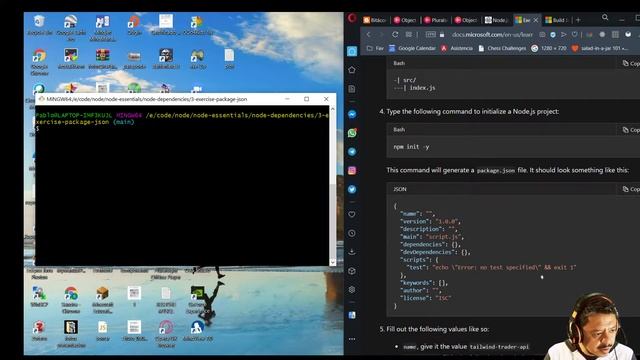Open a new browser tab with plus
This screenshot has width=640, height=360.
point(578,20)
